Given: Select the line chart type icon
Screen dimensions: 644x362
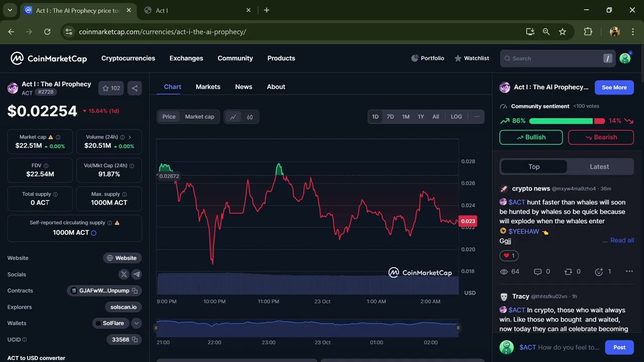Looking at the screenshot, I should (233, 117).
